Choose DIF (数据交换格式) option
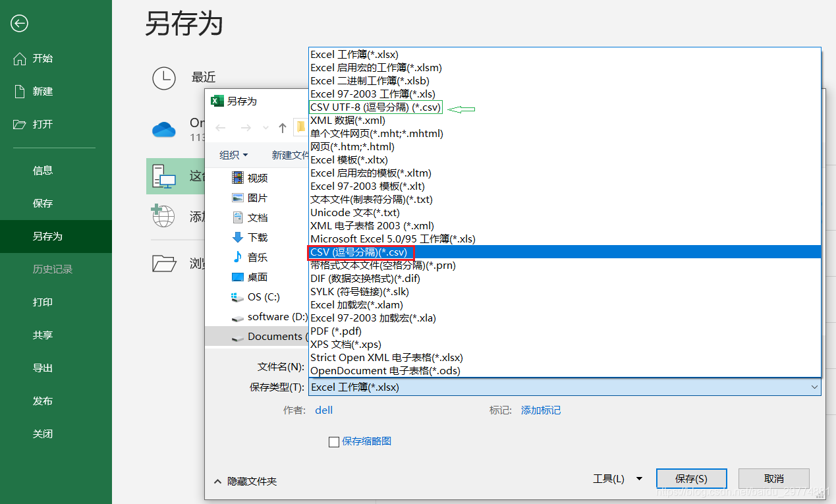836x504 pixels. pyautogui.click(x=565, y=279)
